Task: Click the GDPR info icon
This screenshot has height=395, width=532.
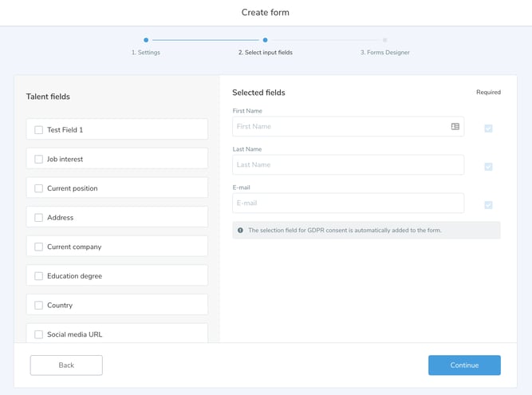Action: (240, 231)
